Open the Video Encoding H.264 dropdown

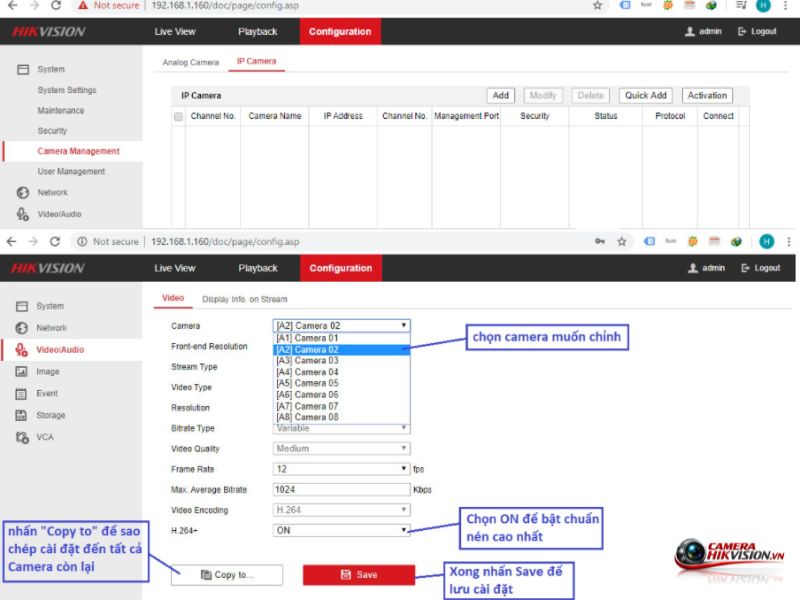(x=341, y=510)
